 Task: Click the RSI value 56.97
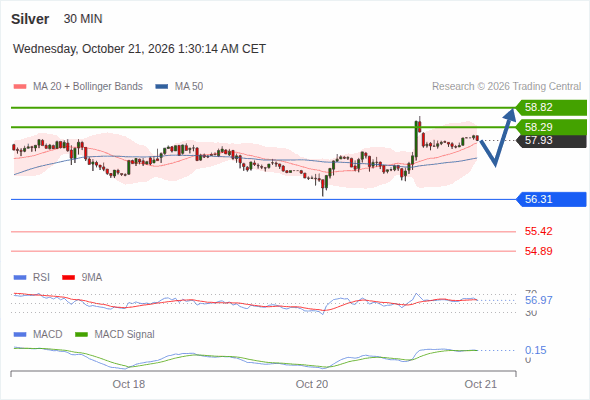point(538,300)
